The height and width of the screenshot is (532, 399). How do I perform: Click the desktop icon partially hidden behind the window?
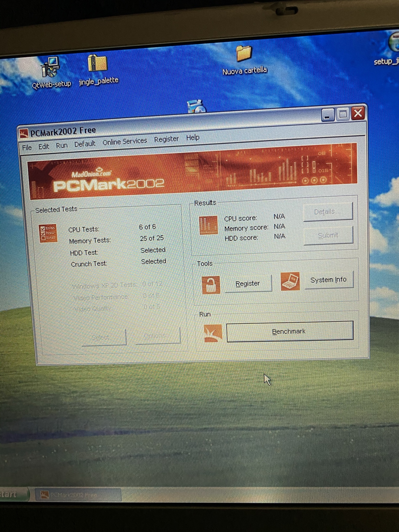[197, 106]
